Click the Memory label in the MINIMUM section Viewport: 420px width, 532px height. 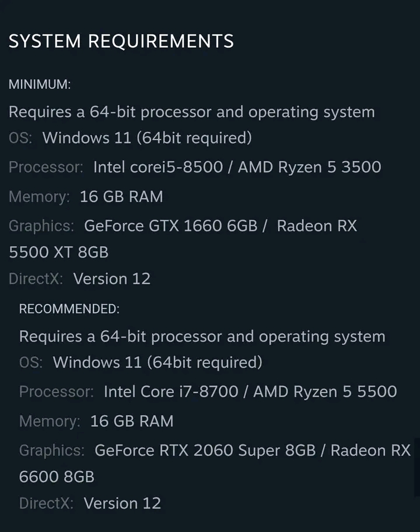(40, 197)
